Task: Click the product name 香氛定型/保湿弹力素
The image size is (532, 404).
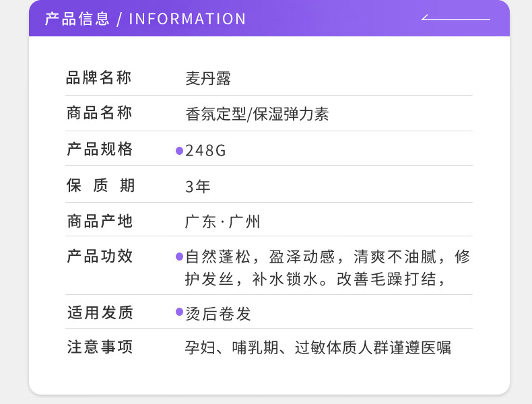Action: (x=257, y=114)
